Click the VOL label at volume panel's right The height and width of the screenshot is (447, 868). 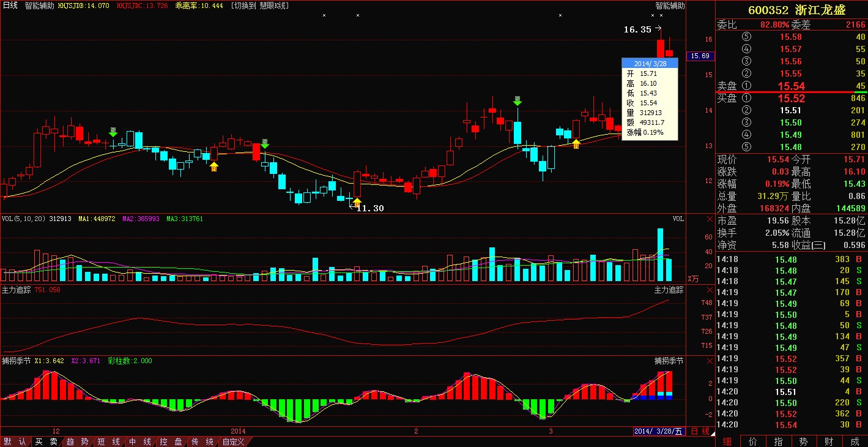click(678, 219)
